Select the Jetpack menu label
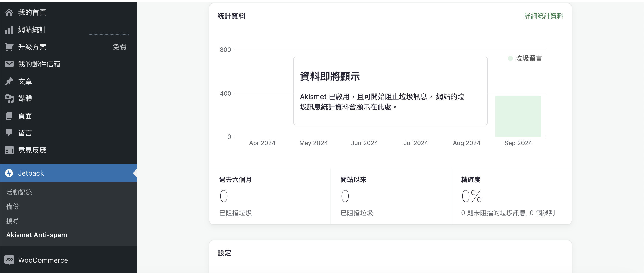Screen dimensions: 644x273 (x=31, y=173)
